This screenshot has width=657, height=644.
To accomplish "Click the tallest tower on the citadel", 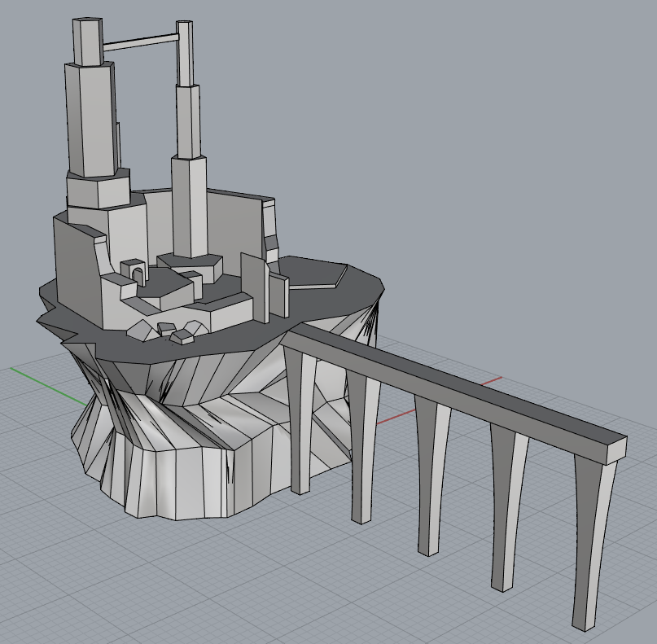I will click(x=86, y=114).
